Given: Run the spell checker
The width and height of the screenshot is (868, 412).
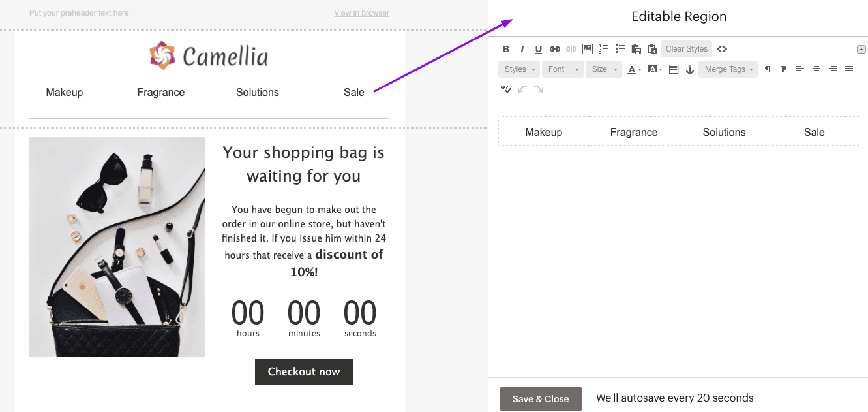Looking at the screenshot, I should [506, 89].
